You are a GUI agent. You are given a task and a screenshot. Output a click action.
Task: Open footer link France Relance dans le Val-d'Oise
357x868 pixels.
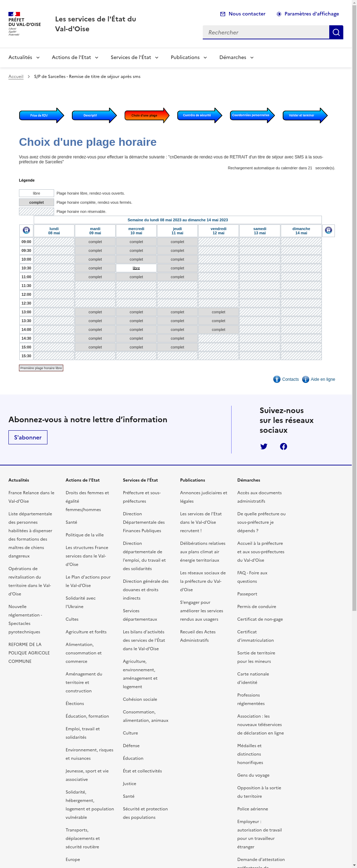[31, 497]
